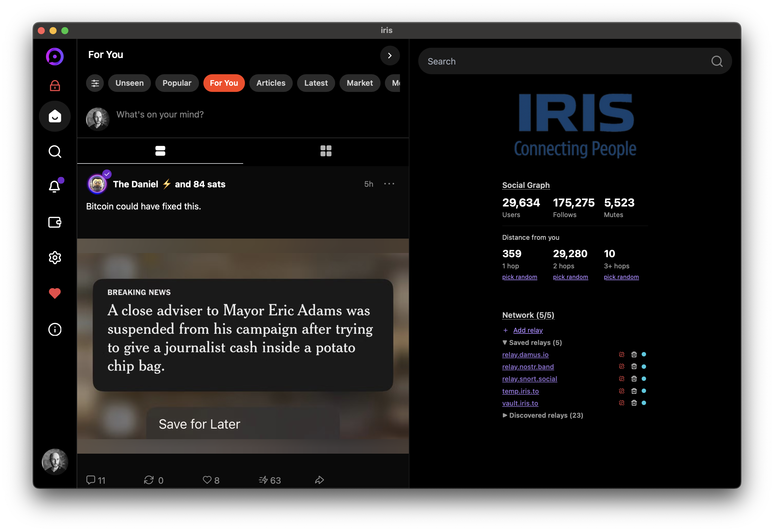Click the Search input field
Viewport: 774px width, 532px height.
(x=575, y=61)
